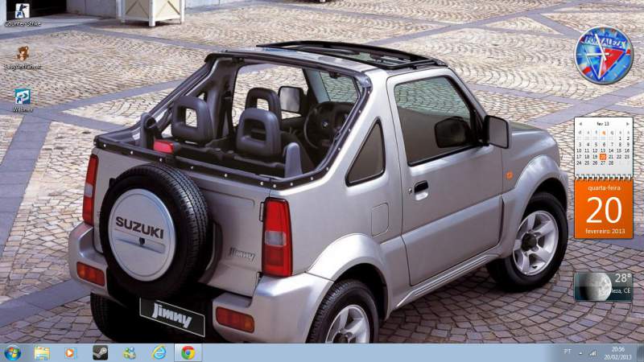Viewport: 644px width, 362px height.
Task: Select day 28 in the calendar gadget
Action: click(611, 163)
